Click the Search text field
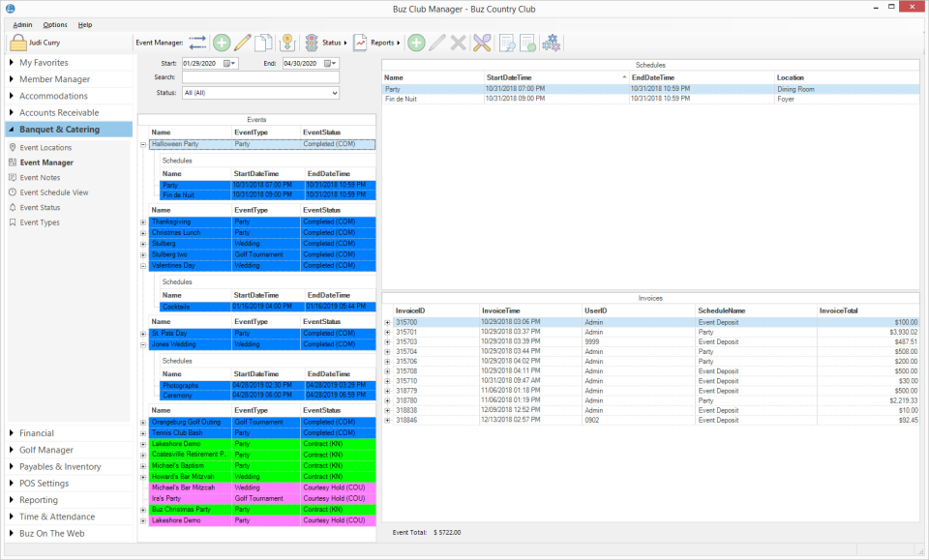This screenshot has height=560, width=929. point(260,78)
